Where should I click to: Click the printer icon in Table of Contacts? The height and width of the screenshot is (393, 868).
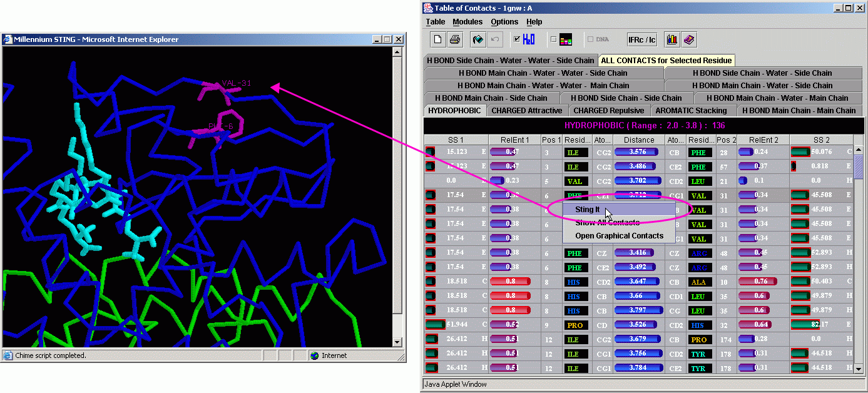click(455, 39)
